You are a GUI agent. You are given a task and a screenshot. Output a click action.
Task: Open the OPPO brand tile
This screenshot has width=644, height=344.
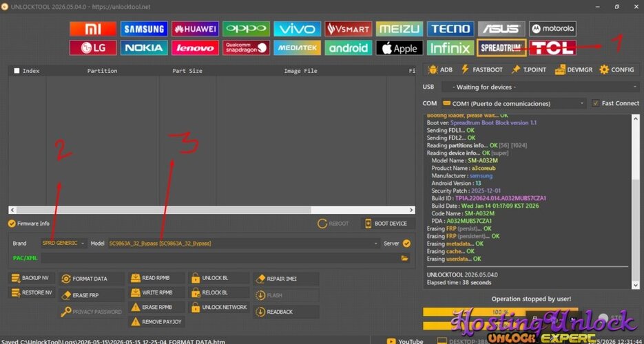pyautogui.click(x=246, y=29)
